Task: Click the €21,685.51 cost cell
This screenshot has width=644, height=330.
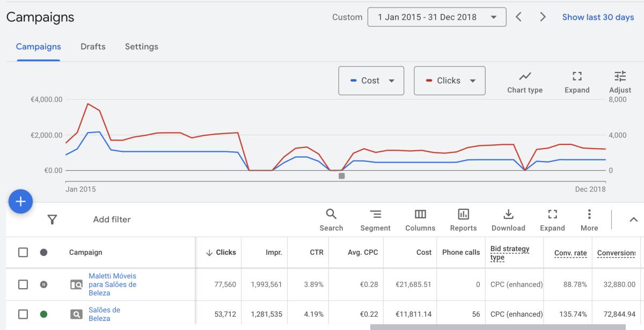Action: [x=413, y=284]
